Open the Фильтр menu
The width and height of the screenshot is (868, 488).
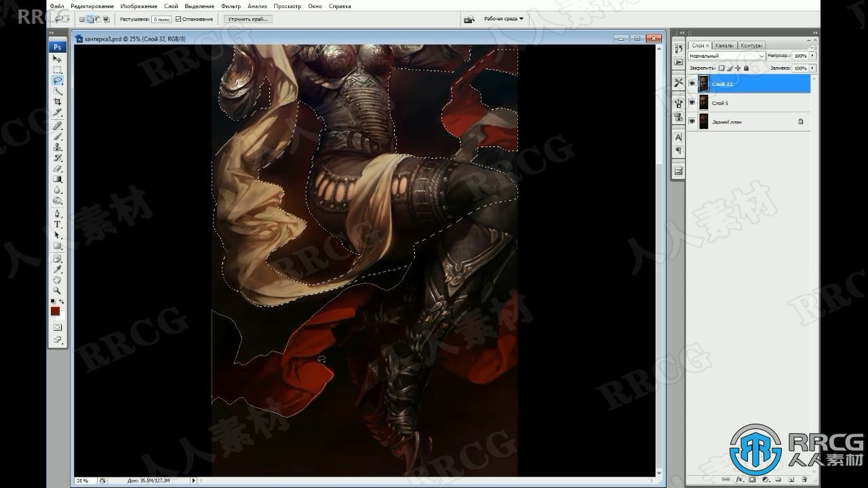[x=231, y=6]
